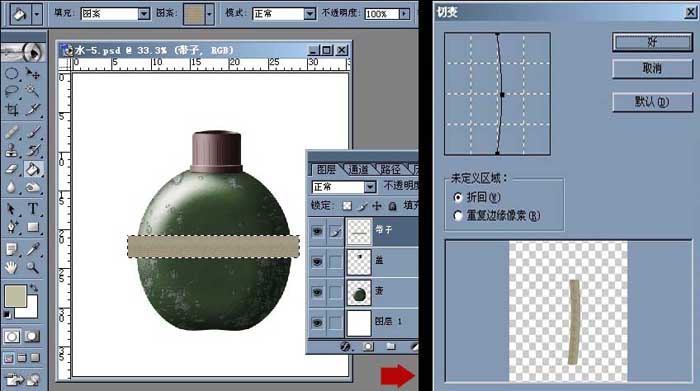Hide the 带子 layer visibility eye
The image size is (700, 391).
[x=317, y=231]
